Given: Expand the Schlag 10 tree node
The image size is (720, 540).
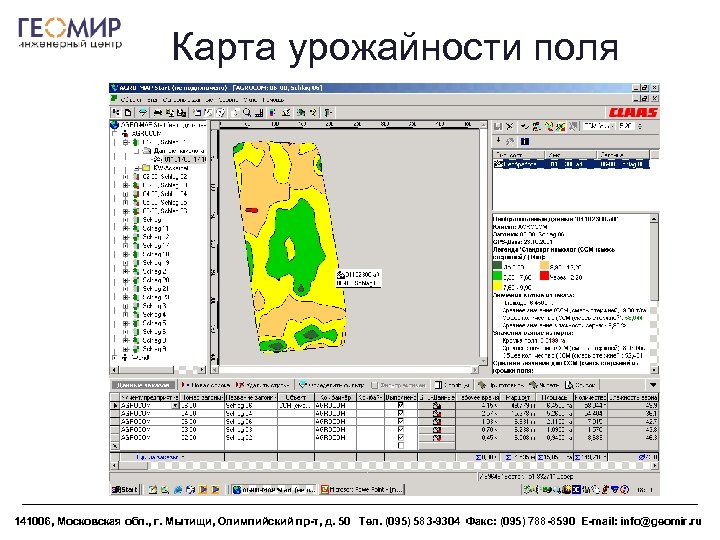Looking at the screenshot, I should (x=125, y=254).
